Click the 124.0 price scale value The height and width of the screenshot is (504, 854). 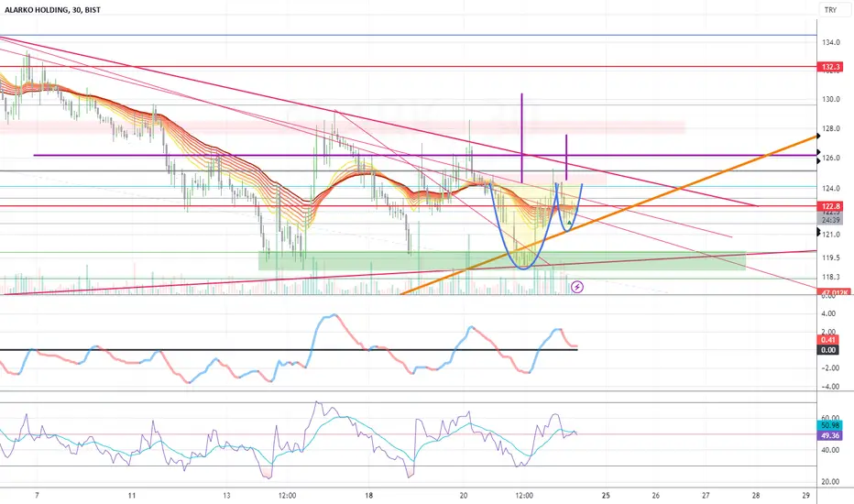(x=831, y=189)
